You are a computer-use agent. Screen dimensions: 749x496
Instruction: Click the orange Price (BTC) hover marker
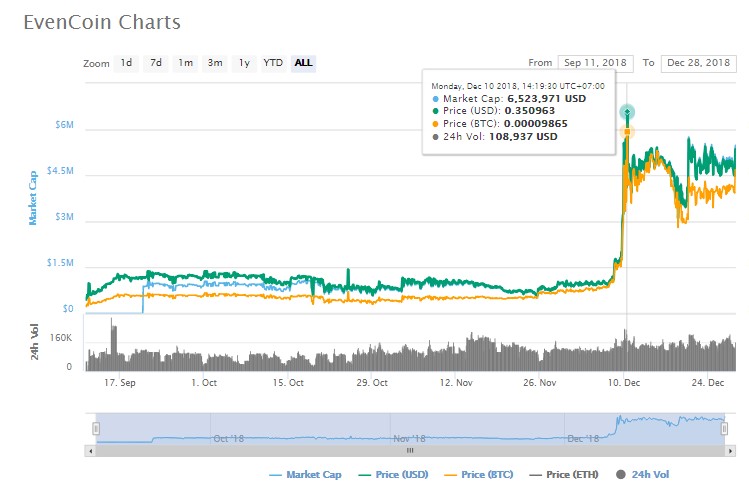(x=627, y=131)
